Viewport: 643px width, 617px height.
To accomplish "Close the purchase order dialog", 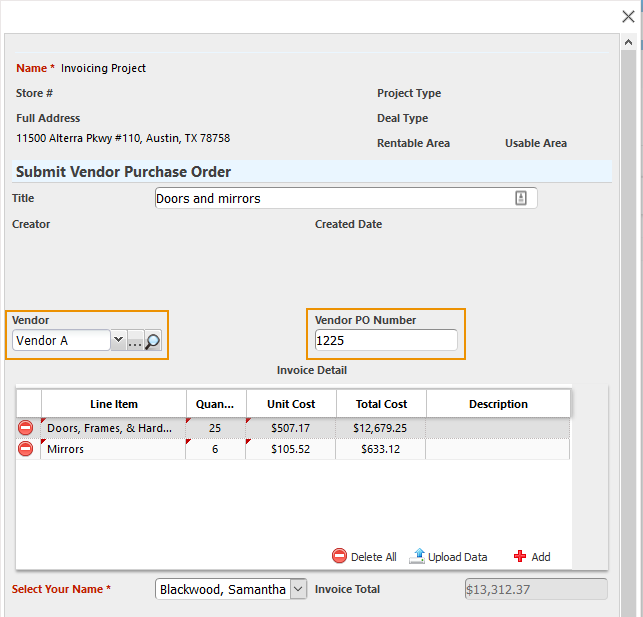I will pyautogui.click(x=628, y=16).
